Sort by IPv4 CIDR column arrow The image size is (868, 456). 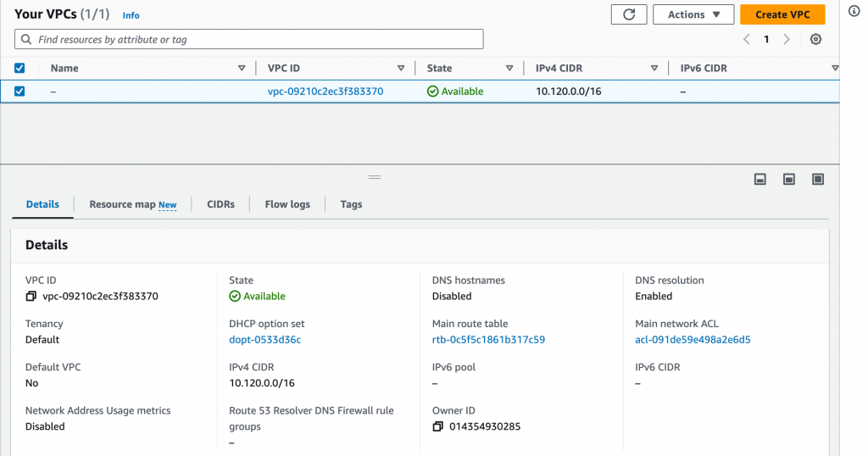654,68
